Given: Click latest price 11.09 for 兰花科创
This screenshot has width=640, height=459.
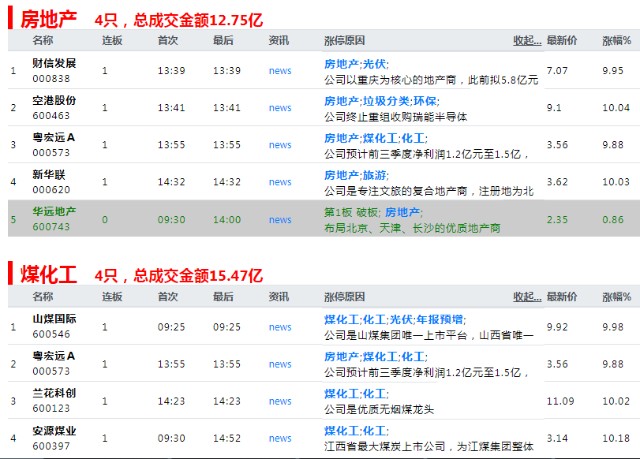Looking at the screenshot, I should coord(560,401).
